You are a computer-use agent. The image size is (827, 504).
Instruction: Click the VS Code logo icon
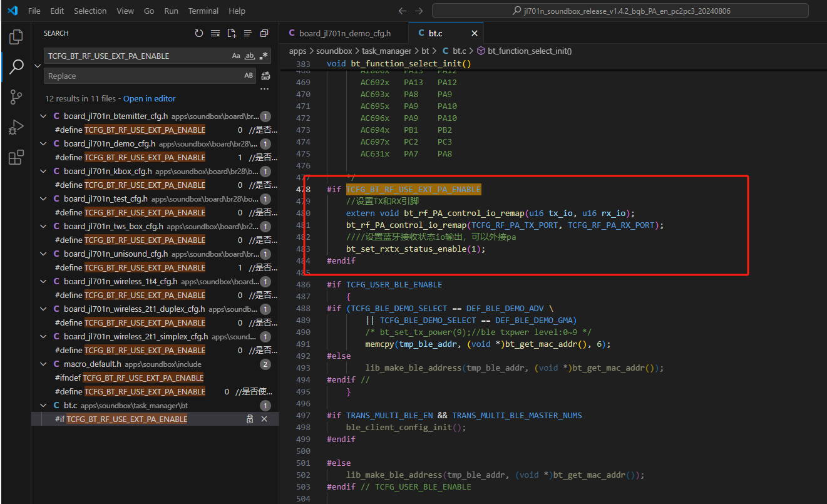(x=13, y=11)
